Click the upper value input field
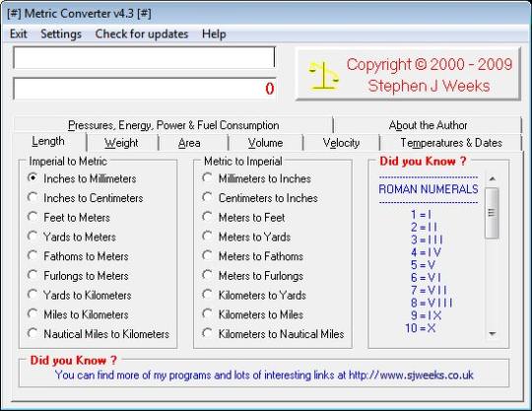 (144, 58)
